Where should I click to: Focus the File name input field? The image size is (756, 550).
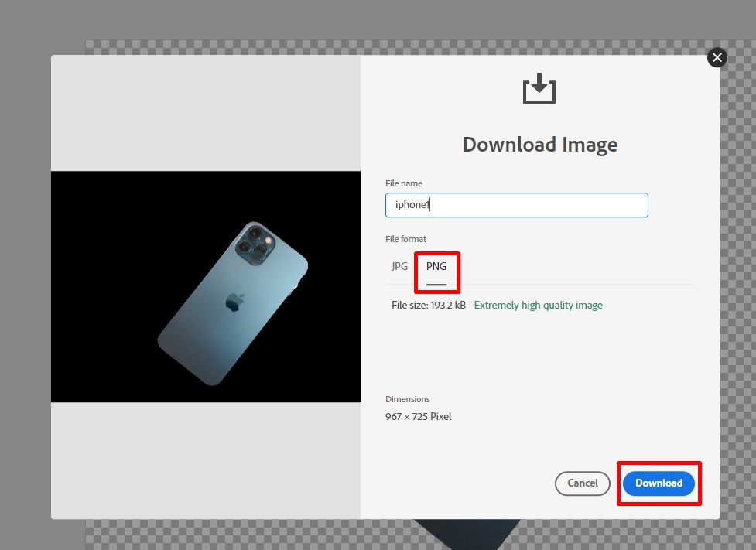point(516,205)
